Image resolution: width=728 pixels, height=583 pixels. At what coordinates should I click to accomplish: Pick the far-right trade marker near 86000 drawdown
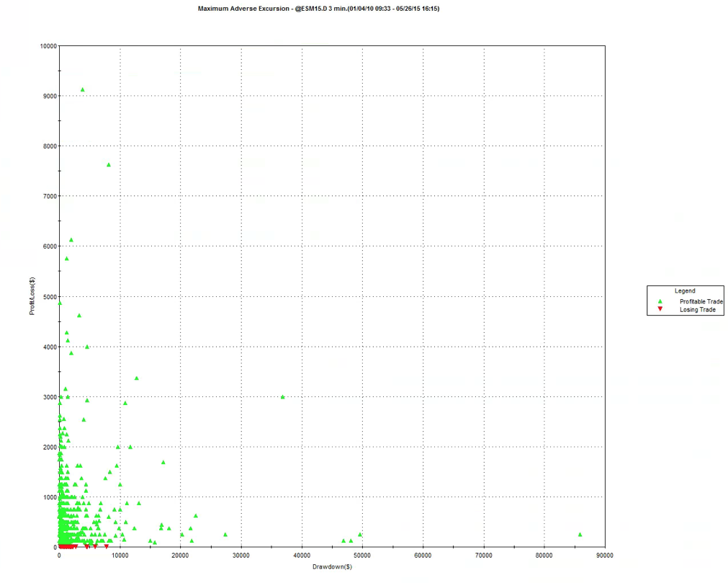(x=580, y=535)
